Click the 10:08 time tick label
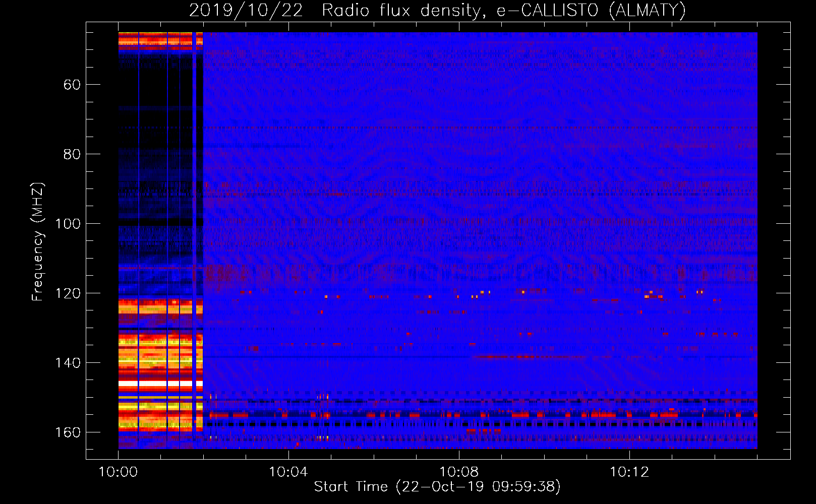 [x=459, y=472]
